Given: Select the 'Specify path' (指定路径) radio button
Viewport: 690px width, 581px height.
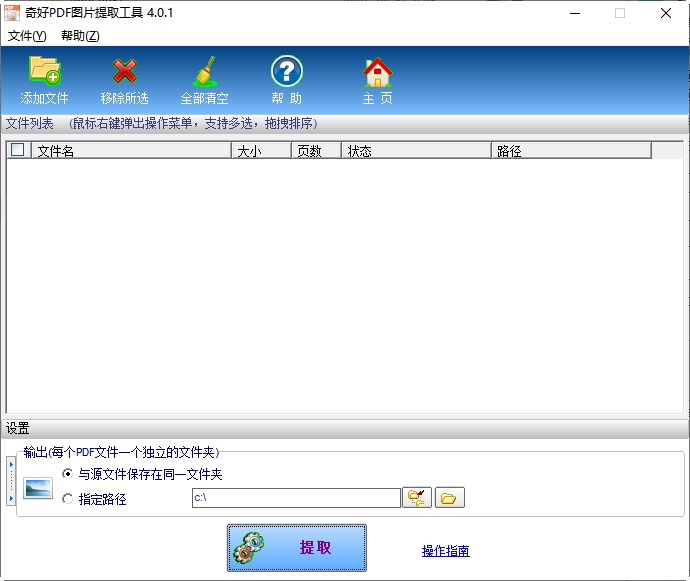Looking at the screenshot, I should (68, 499).
